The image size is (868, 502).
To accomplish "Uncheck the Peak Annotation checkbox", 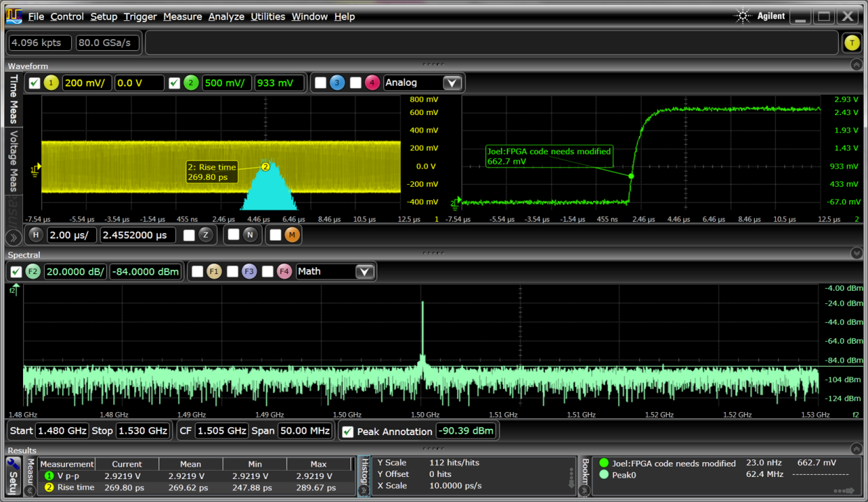I will point(347,432).
